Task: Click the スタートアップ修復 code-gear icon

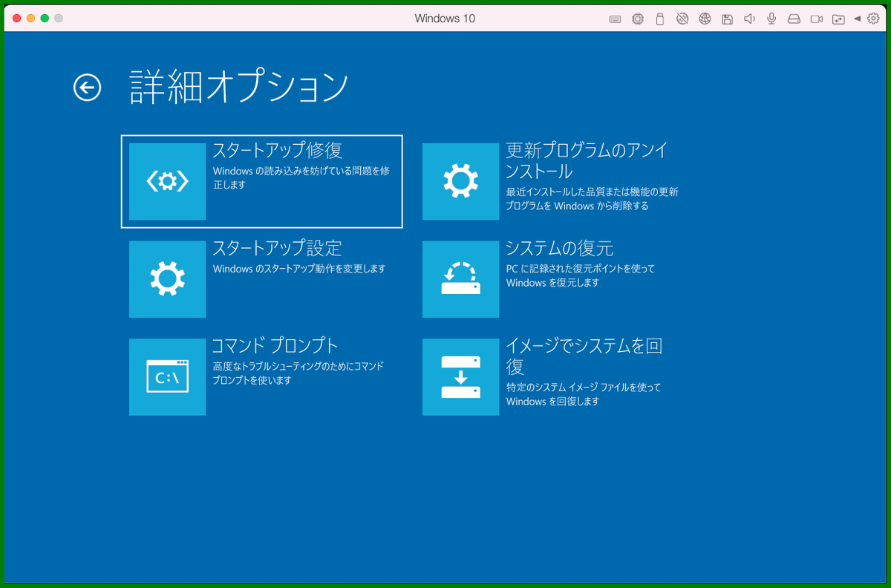Action: (x=168, y=181)
